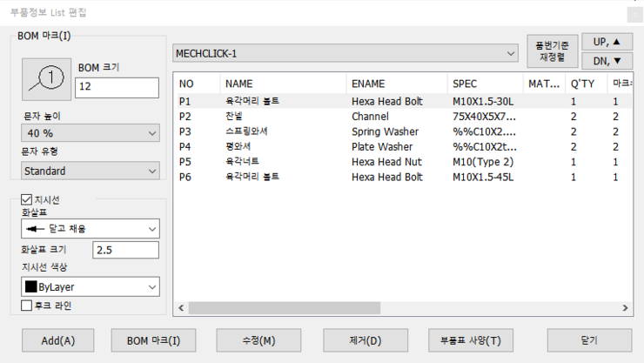The width and height of the screenshot is (644, 363).
Task: Click the 품번기준 재정렬 button
Action: 553,50
